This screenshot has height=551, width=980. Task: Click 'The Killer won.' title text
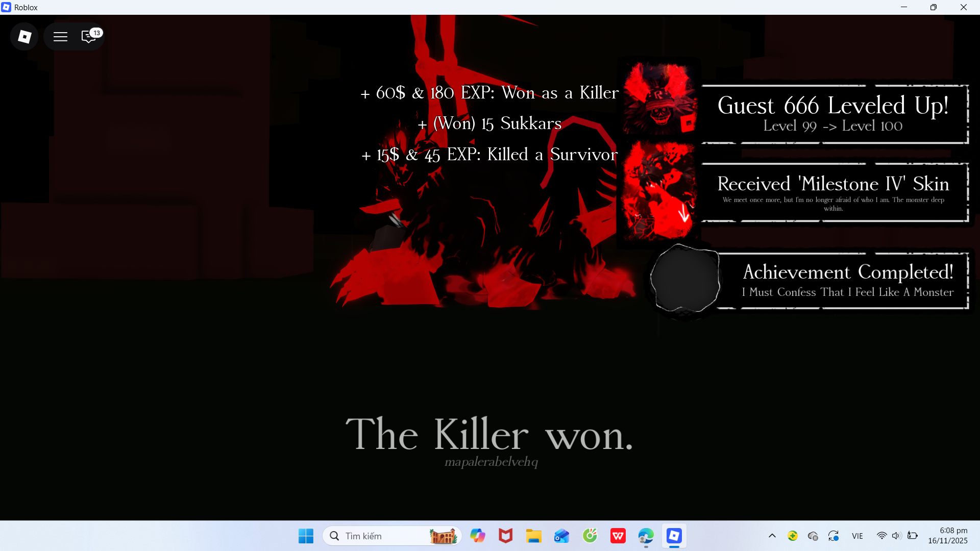pos(489,434)
